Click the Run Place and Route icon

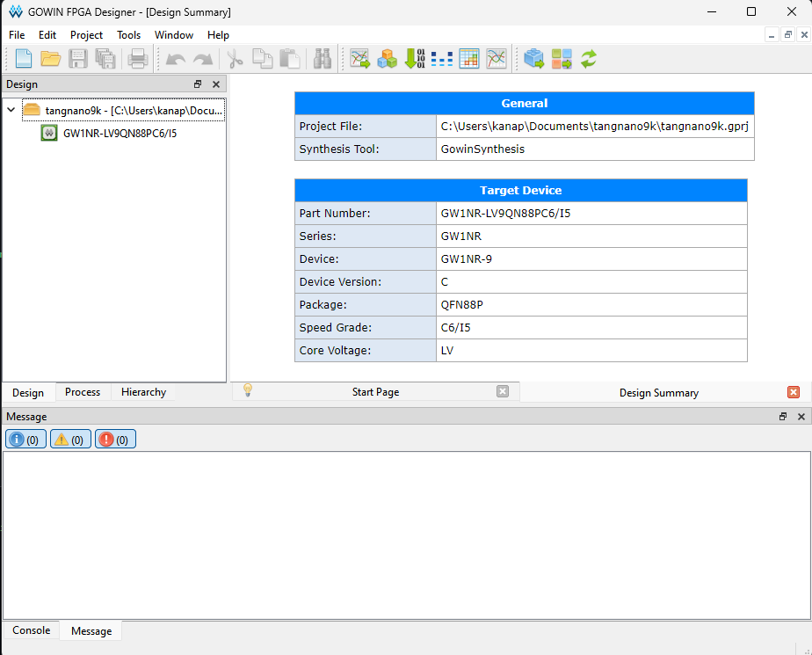click(562, 59)
